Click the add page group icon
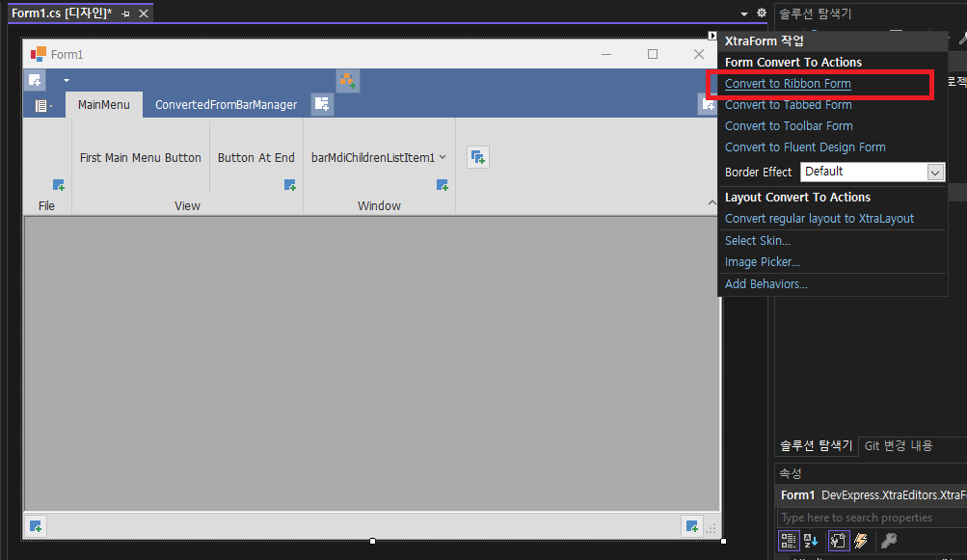This screenshot has width=967, height=560. pos(478,157)
